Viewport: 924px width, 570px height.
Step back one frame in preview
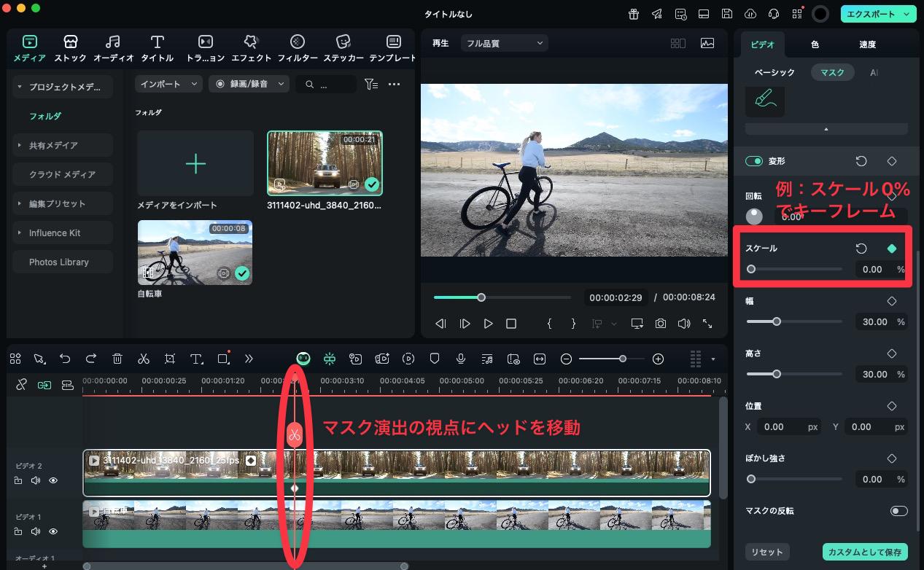click(x=440, y=324)
